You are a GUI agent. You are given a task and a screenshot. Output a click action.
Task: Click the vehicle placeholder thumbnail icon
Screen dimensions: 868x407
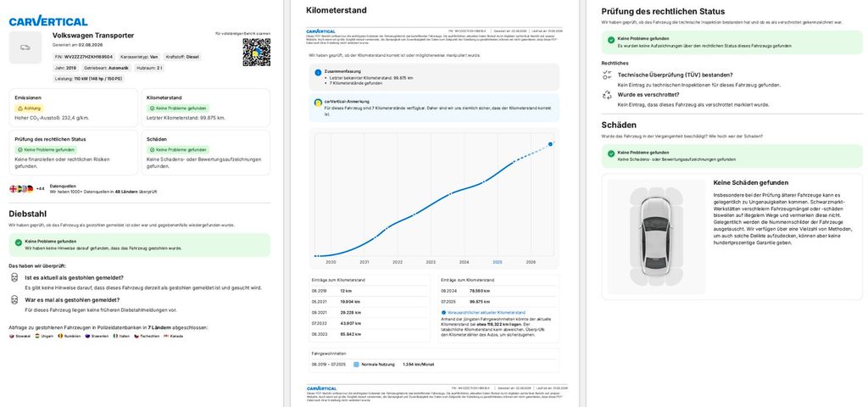[x=25, y=47]
